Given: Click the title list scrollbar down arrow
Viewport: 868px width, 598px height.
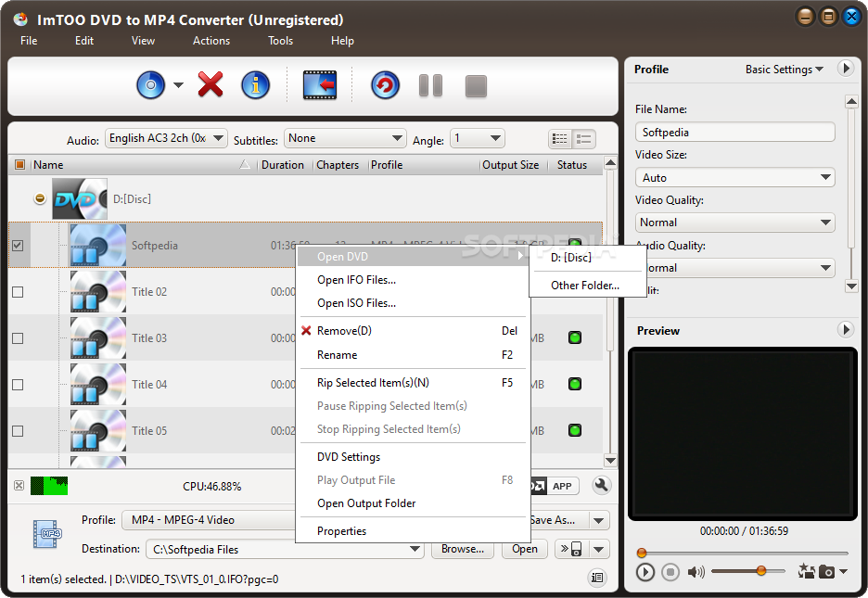Looking at the screenshot, I should click(610, 460).
